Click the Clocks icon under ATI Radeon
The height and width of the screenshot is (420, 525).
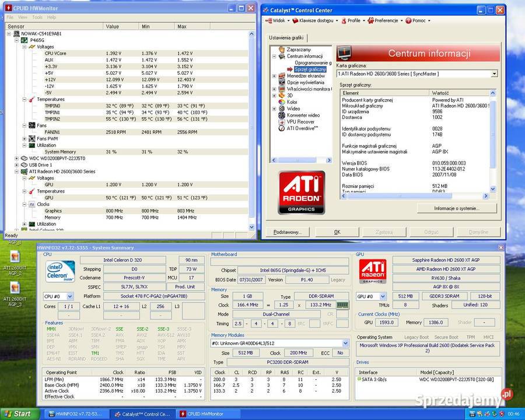click(32, 204)
